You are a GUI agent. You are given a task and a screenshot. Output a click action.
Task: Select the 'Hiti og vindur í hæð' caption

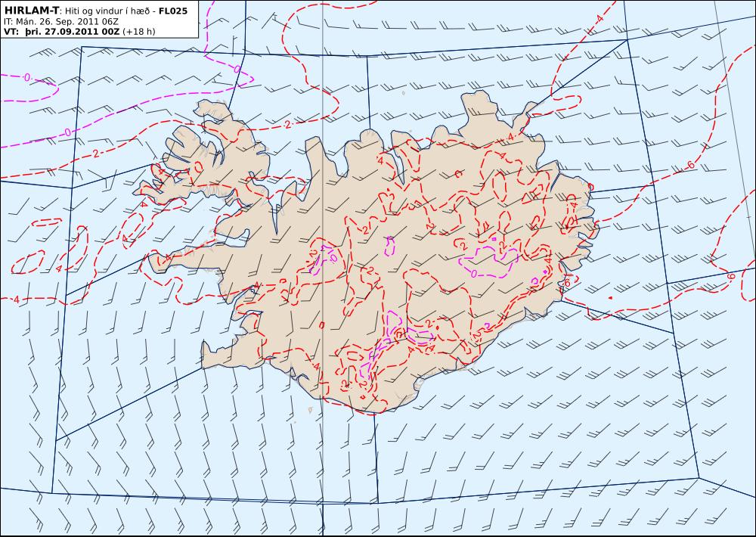click(108, 11)
